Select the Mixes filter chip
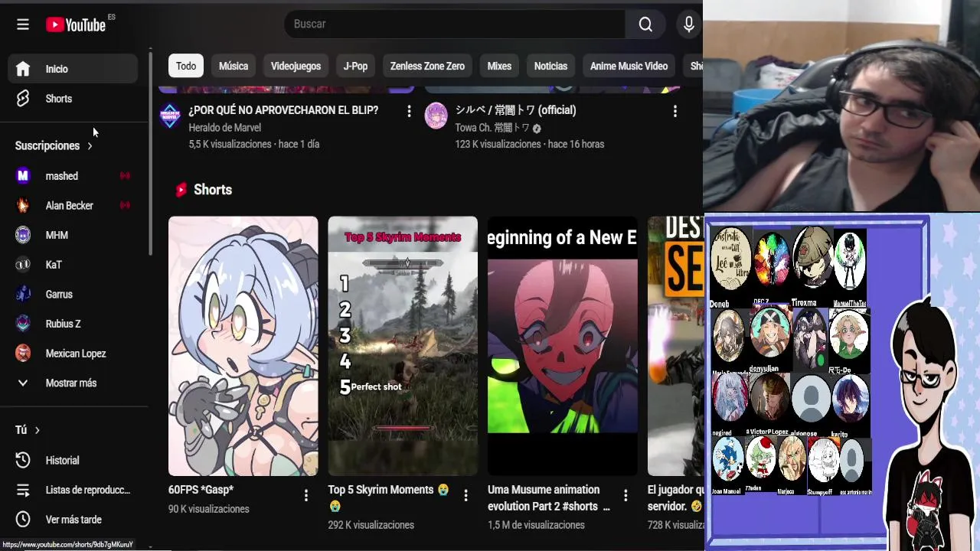This screenshot has height=551, width=980. (x=499, y=66)
